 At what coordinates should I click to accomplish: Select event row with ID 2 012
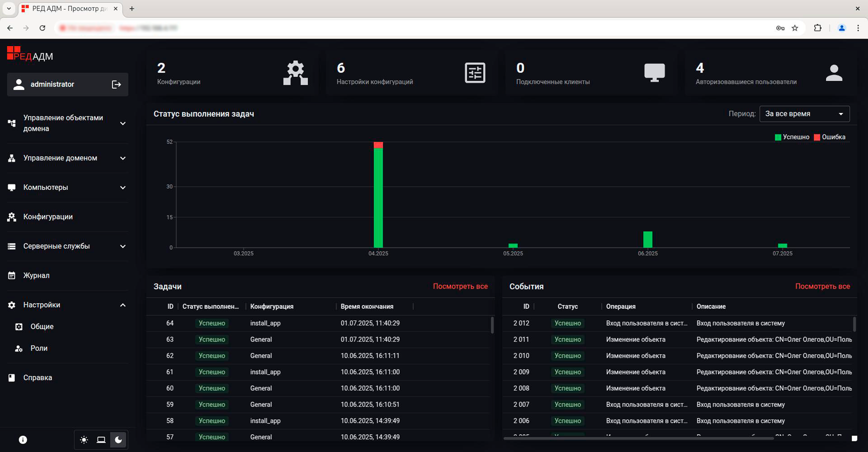coord(677,323)
